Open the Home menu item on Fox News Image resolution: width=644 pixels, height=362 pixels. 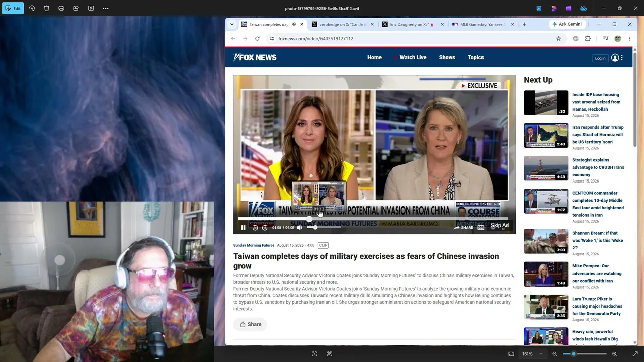tap(374, 57)
